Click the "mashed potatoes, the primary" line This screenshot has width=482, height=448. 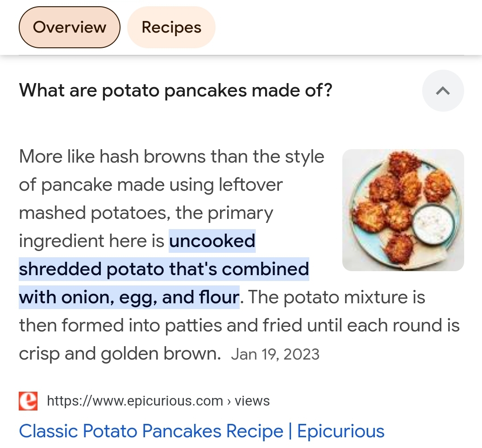tap(145, 213)
